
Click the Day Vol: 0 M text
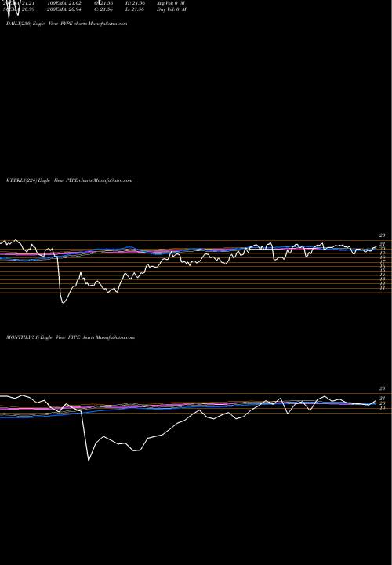pyautogui.click(x=172, y=9)
